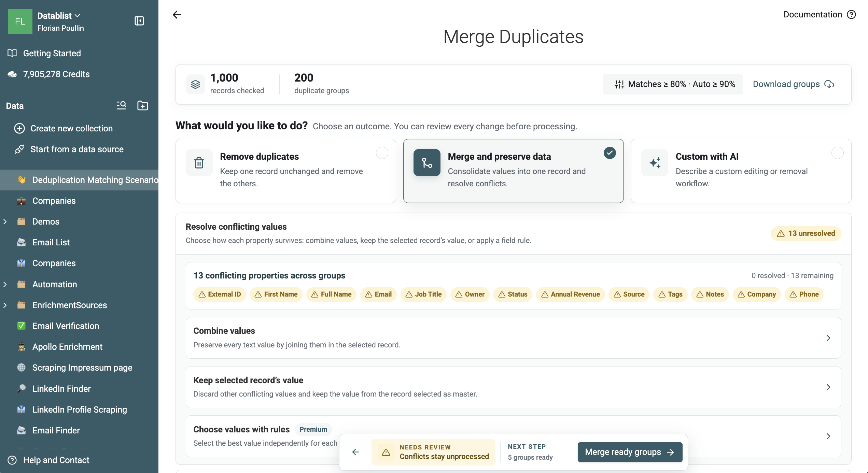Click the Getting Started book icon
The image size is (868, 473).
[x=12, y=53]
